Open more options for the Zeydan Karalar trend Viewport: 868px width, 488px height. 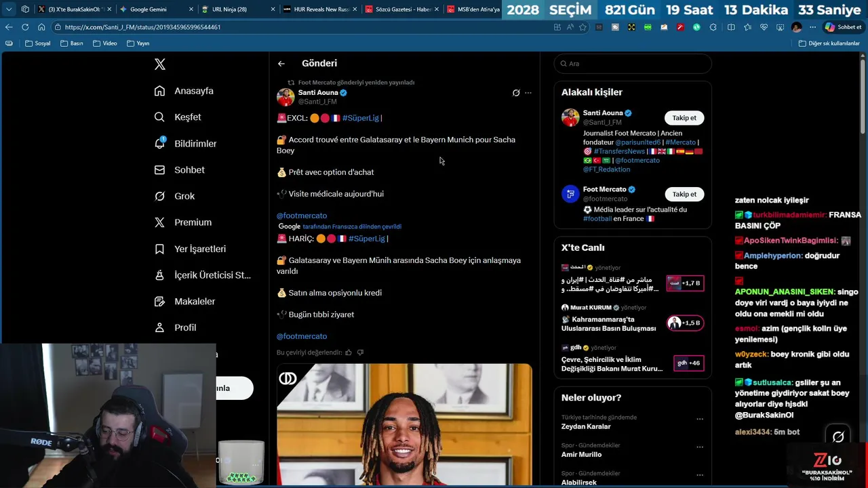(700, 419)
